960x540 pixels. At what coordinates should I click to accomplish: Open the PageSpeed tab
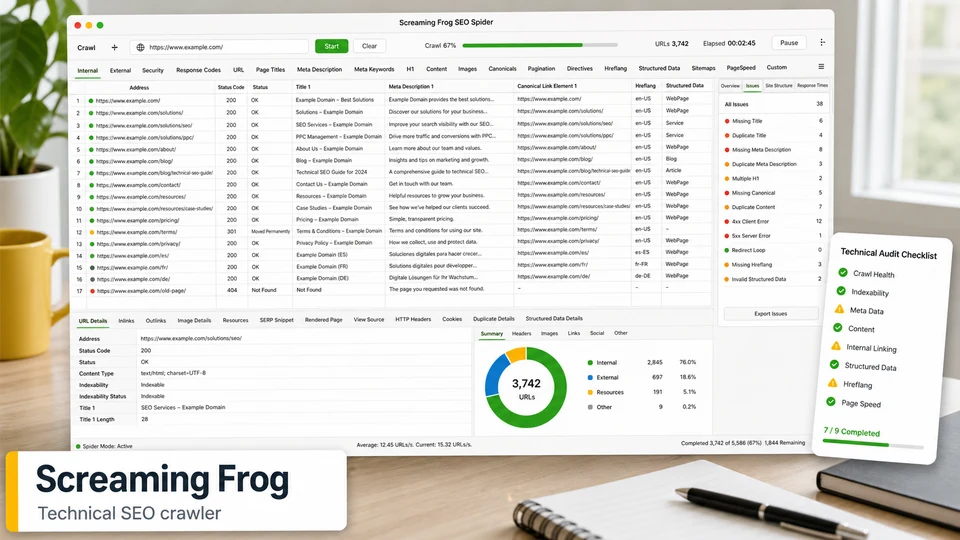[x=741, y=68]
